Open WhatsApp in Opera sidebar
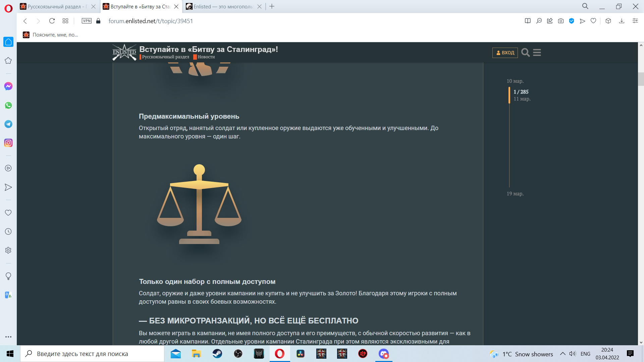This screenshot has height=362, width=644. (8, 105)
